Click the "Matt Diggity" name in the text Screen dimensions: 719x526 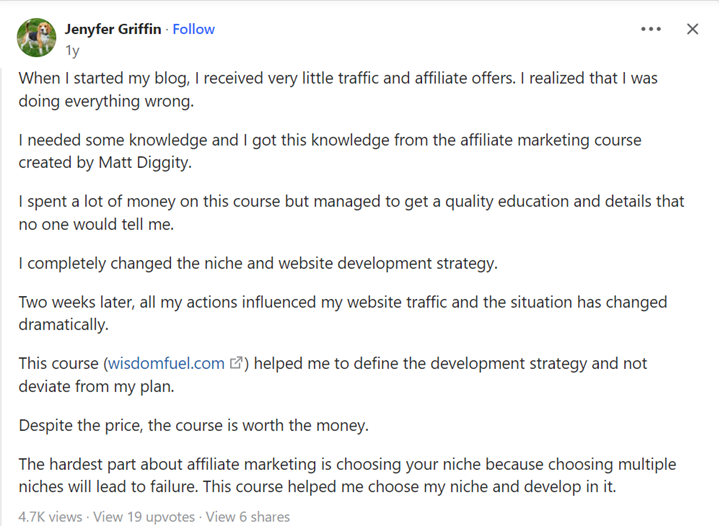point(144,163)
